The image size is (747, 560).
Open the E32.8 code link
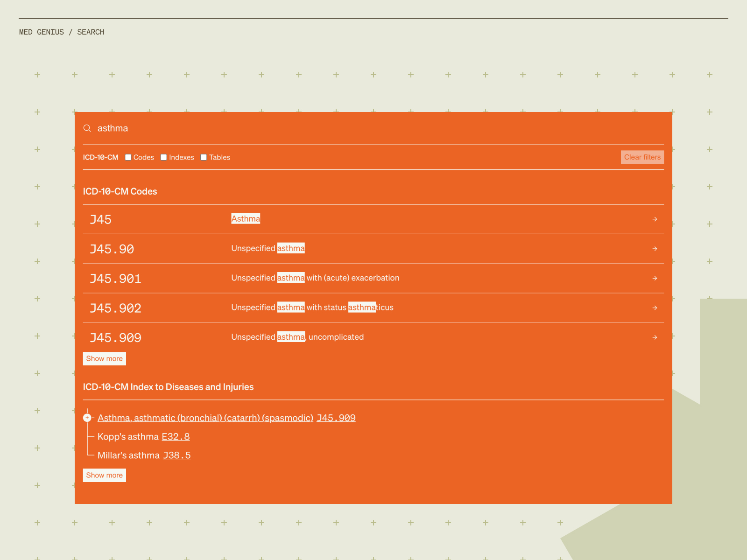(x=176, y=437)
